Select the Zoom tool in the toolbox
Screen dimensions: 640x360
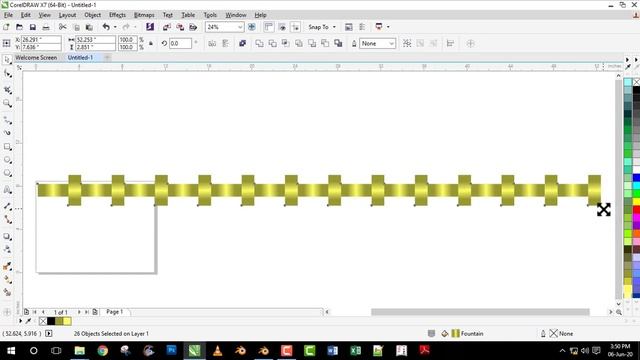point(7,103)
